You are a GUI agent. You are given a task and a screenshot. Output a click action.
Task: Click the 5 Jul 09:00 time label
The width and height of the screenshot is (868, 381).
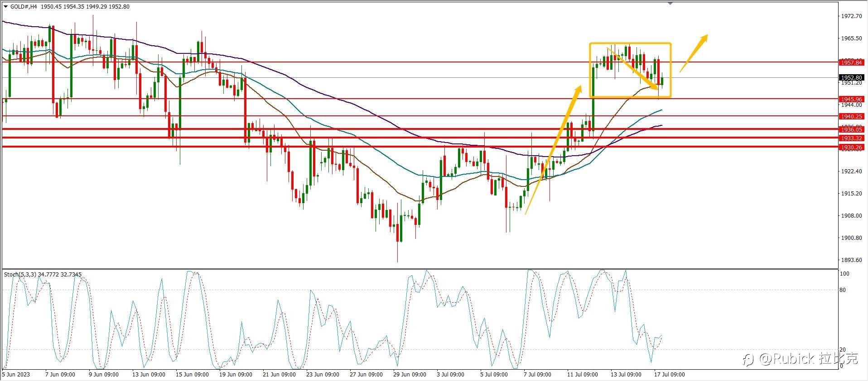[494, 375]
